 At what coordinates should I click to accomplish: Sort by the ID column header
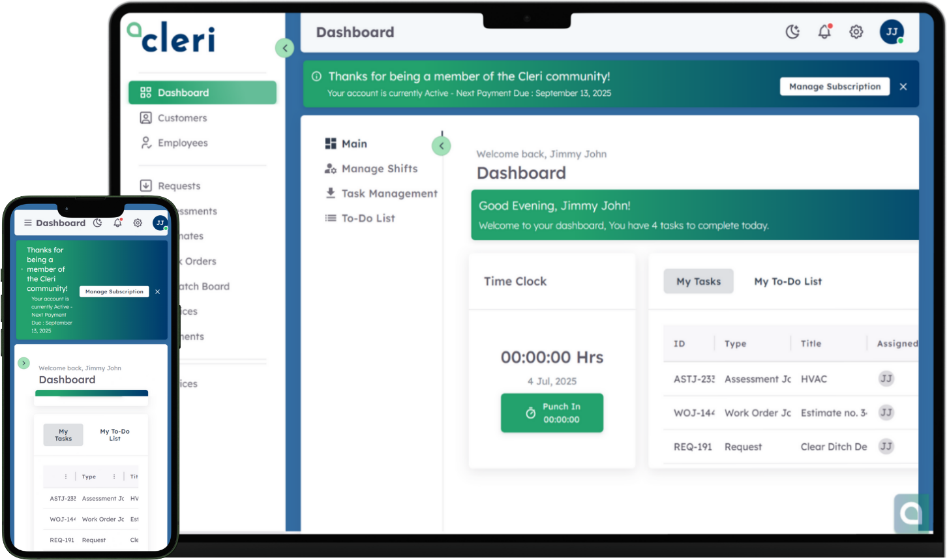pyautogui.click(x=680, y=344)
